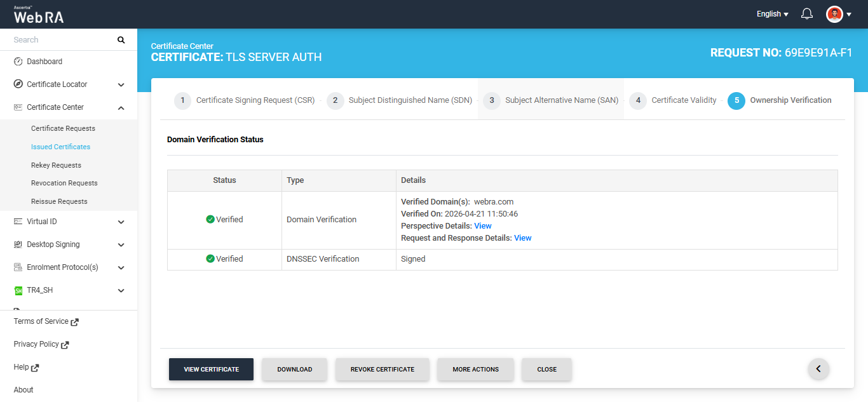The image size is (868, 402).
Task: Click the search magnifier icon
Action: pyautogui.click(x=121, y=40)
